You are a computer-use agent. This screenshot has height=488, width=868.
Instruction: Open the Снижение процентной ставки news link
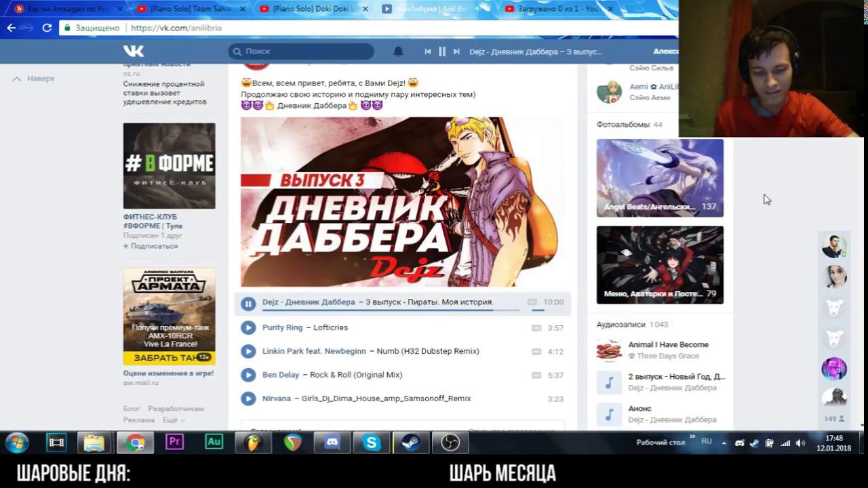(165, 93)
